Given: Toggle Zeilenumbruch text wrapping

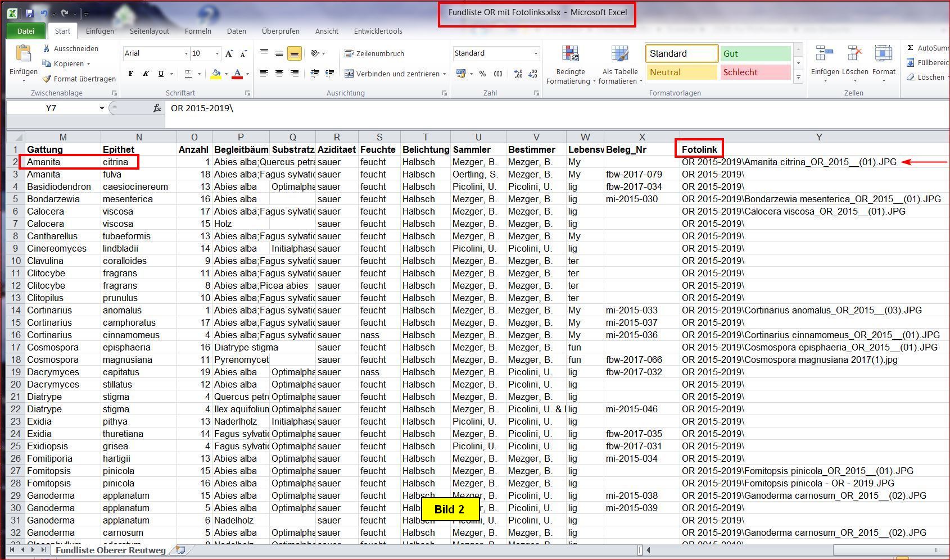Looking at the screenshot, I should click(374, 53).
